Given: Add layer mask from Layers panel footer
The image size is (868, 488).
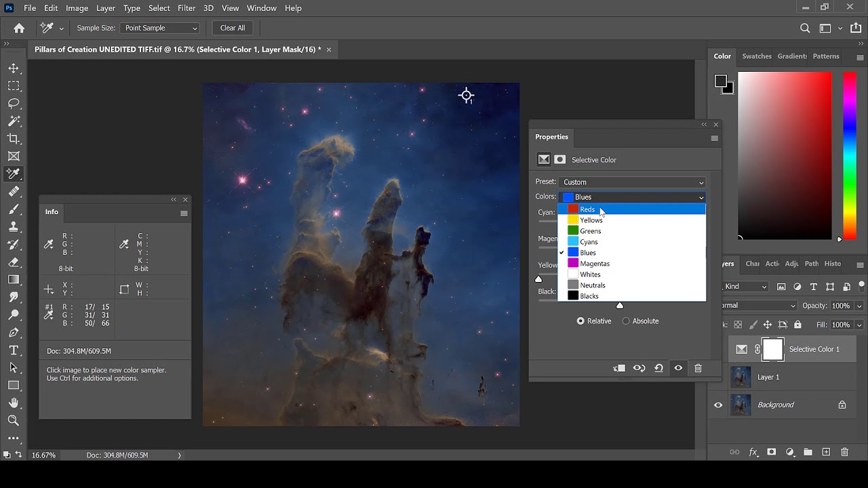Looking at the screenshot, I should (771, 452).
